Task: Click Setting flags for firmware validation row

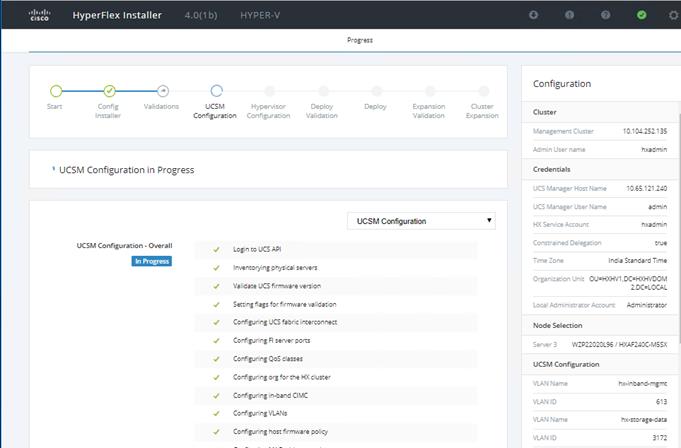Action: coord(336,304)
